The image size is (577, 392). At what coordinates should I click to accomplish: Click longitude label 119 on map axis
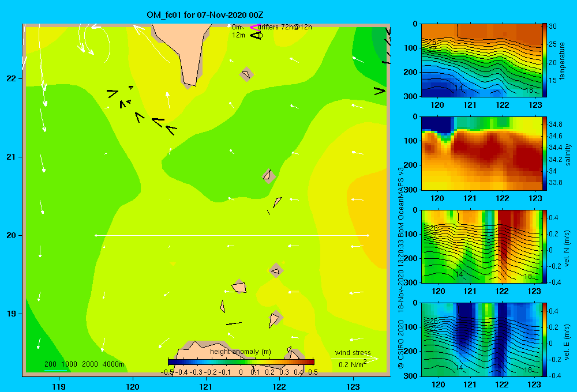pos(59,386)
